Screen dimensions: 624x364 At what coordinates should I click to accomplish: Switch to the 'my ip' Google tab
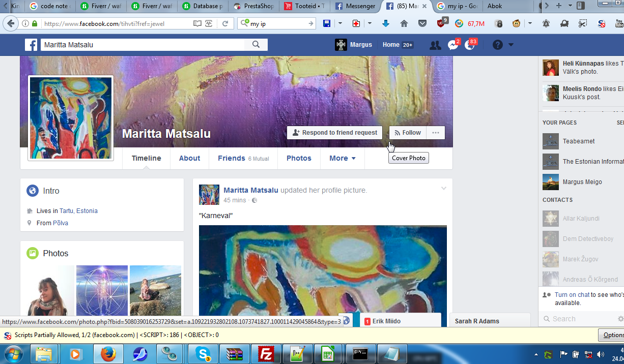tap(458, 6)
